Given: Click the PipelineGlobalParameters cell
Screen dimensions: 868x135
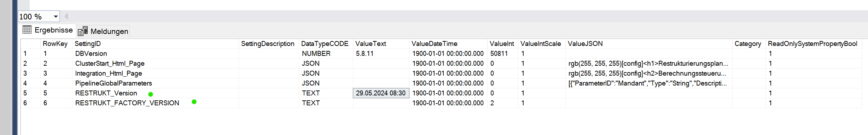Looking at the screenshot, I should 156,83.
